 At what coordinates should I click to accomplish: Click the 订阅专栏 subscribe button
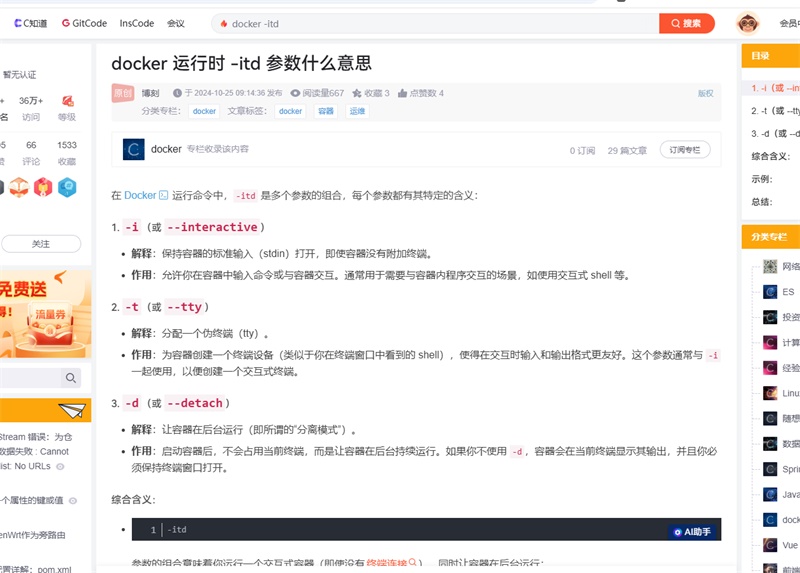[685, 150]
